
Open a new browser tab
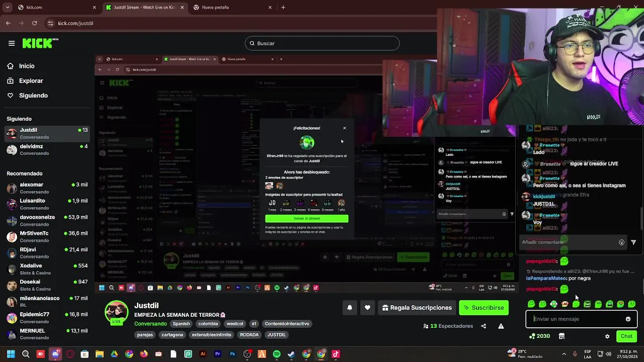[x=283, y=8]
